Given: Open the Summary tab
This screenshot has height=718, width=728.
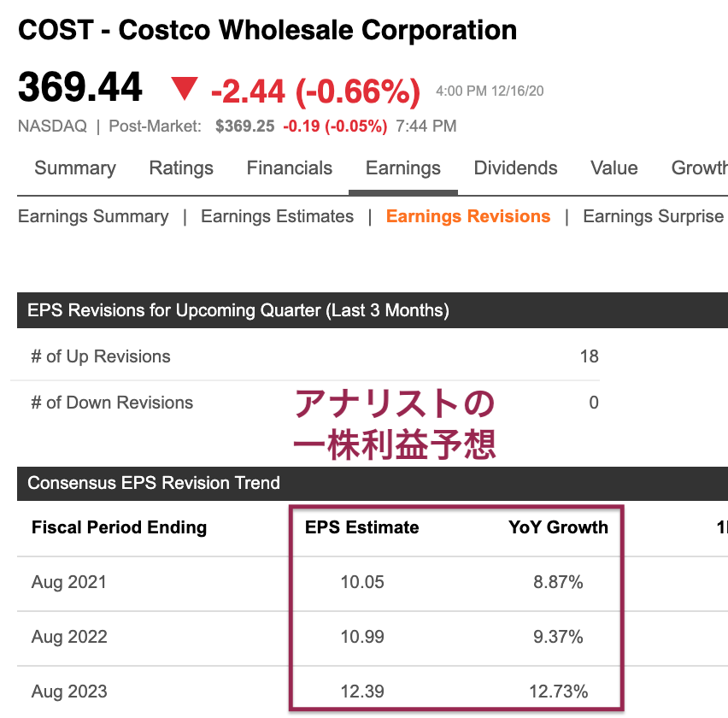Looking at the screenshot, I should (75, 168).
